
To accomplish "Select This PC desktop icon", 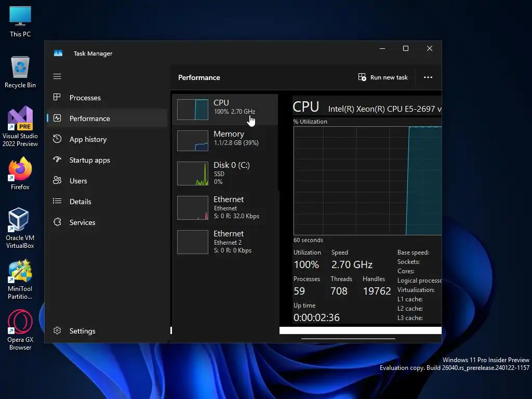I will (x=20, y=21).
